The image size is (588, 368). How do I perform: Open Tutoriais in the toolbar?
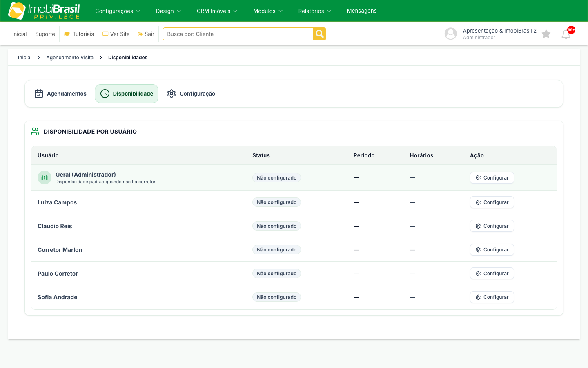coord(79,34)
